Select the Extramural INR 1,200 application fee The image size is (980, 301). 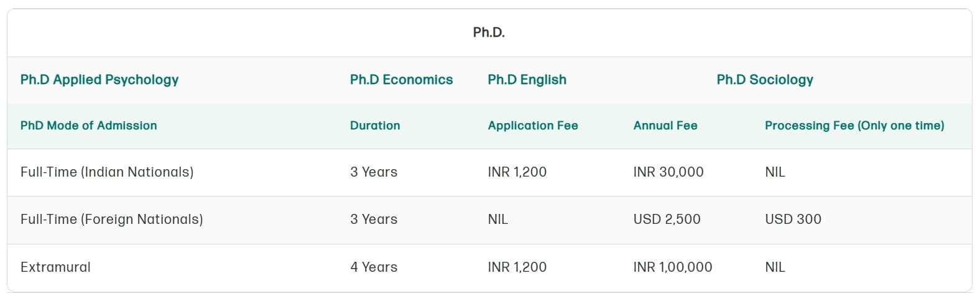tap(517, 267)
